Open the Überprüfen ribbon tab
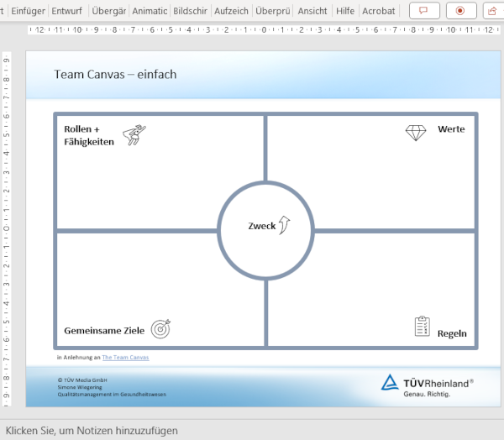Screen dimensions: 504x440 [272, 11]
